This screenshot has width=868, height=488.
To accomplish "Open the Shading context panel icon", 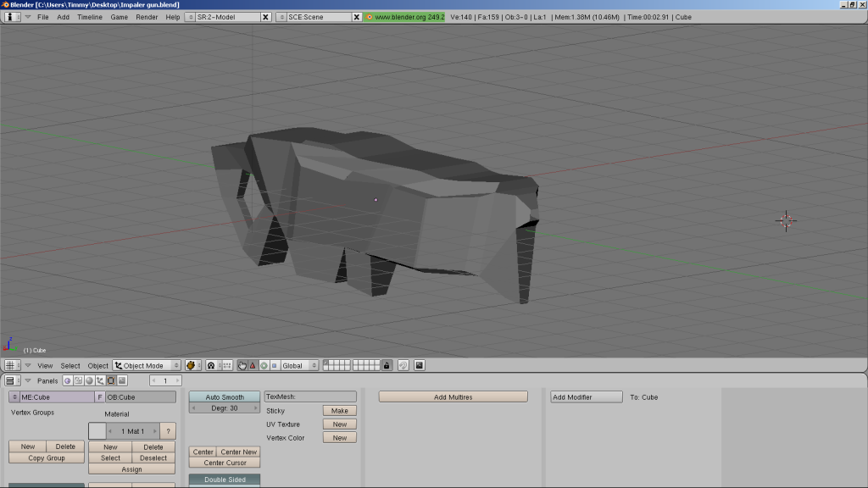I will [x=89, y=380].
